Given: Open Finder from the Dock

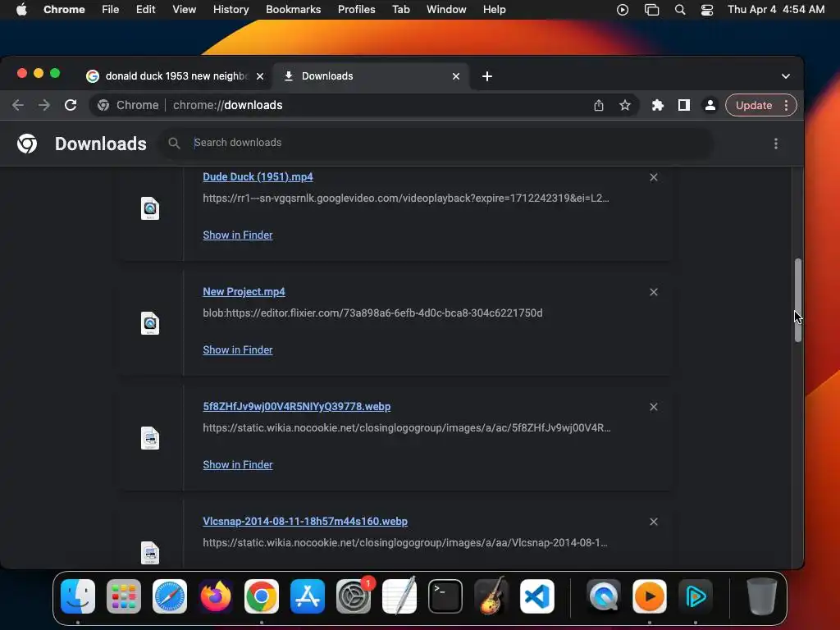Looking at the screenshot, I should point(78,596).
